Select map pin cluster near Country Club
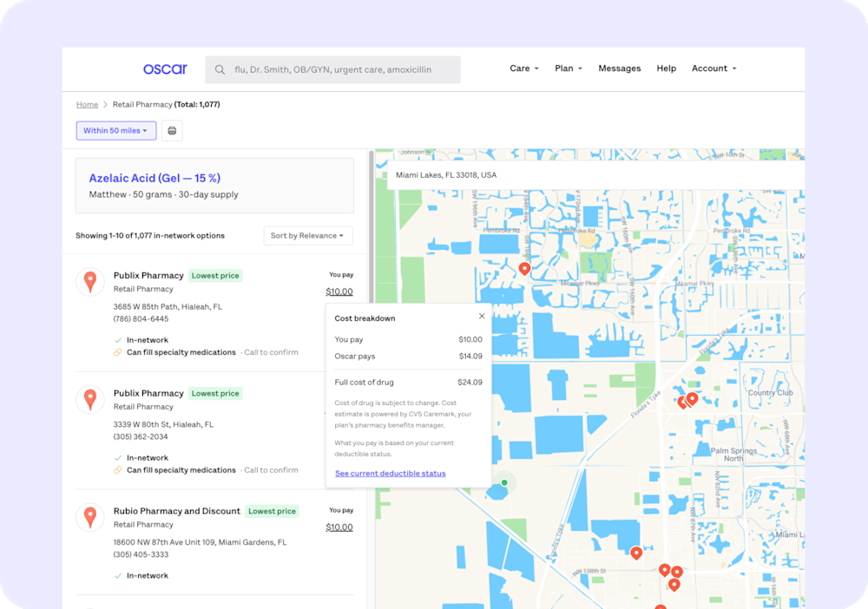 point(687,401)
